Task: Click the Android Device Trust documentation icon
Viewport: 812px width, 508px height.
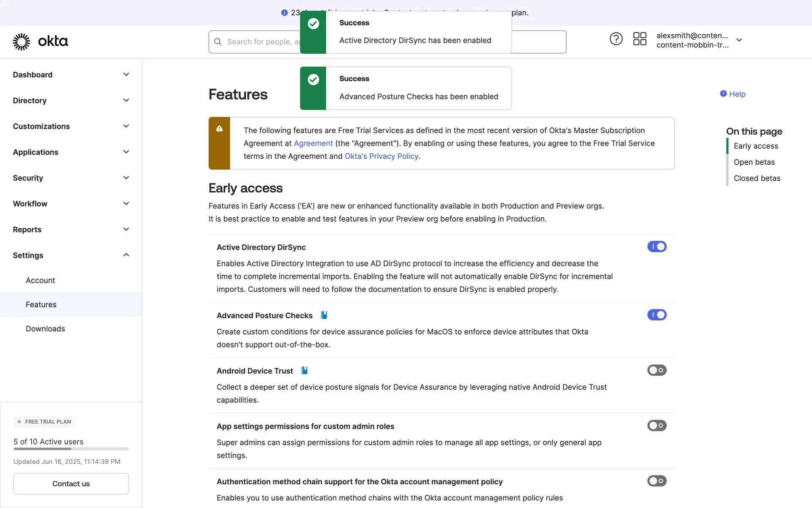Action: 304,370
